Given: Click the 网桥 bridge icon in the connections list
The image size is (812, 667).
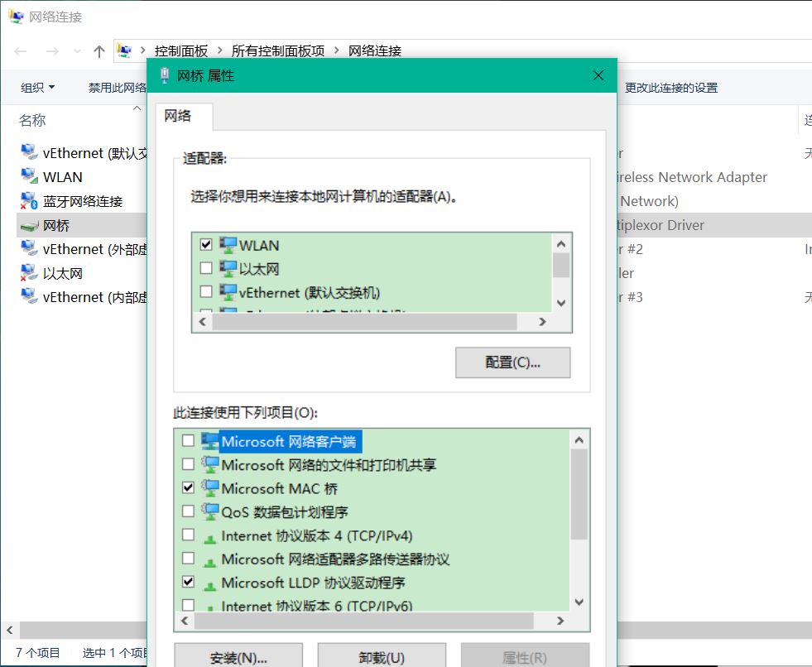Looking at the screenshot, I should pos(29,226).
